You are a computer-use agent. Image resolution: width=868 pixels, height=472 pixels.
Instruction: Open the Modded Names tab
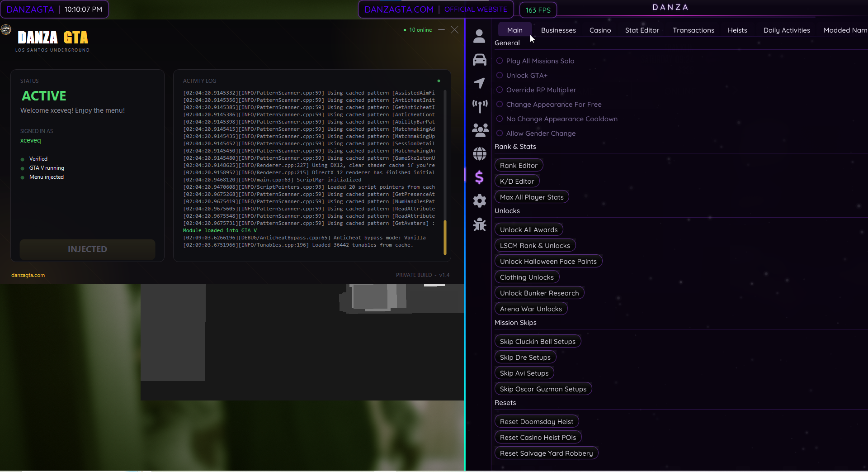tap(845, 30)
